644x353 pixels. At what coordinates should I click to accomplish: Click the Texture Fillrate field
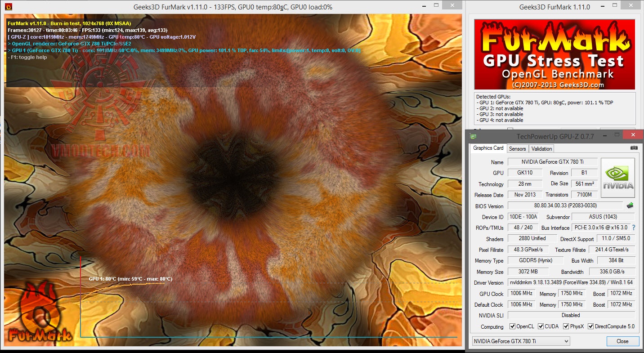click(x=612, y=250)
